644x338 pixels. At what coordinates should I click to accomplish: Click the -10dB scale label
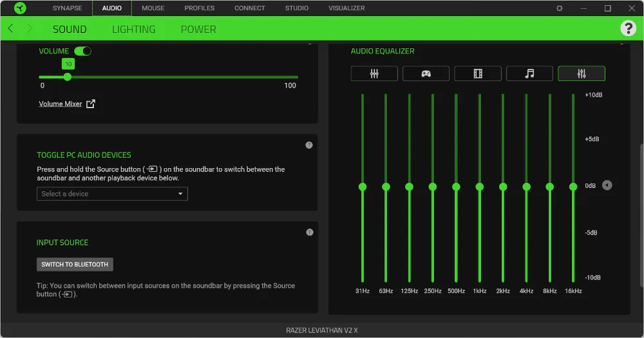592,277
